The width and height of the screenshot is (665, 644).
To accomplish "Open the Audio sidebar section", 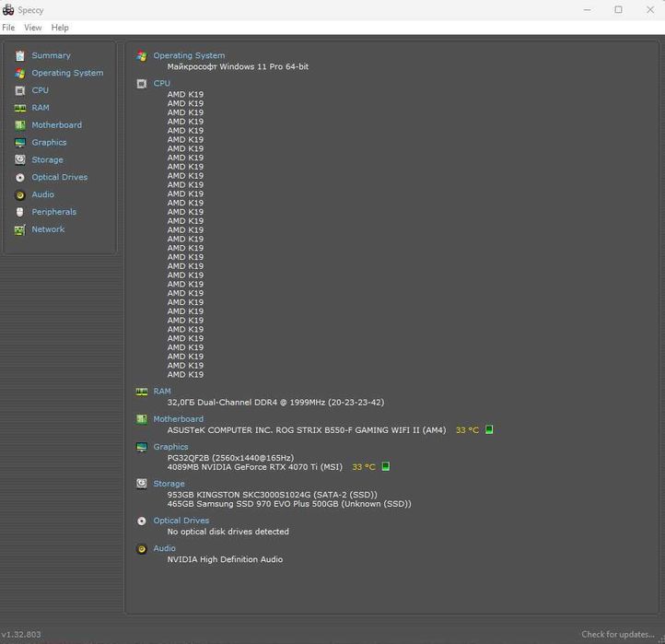I will [43, 194].
